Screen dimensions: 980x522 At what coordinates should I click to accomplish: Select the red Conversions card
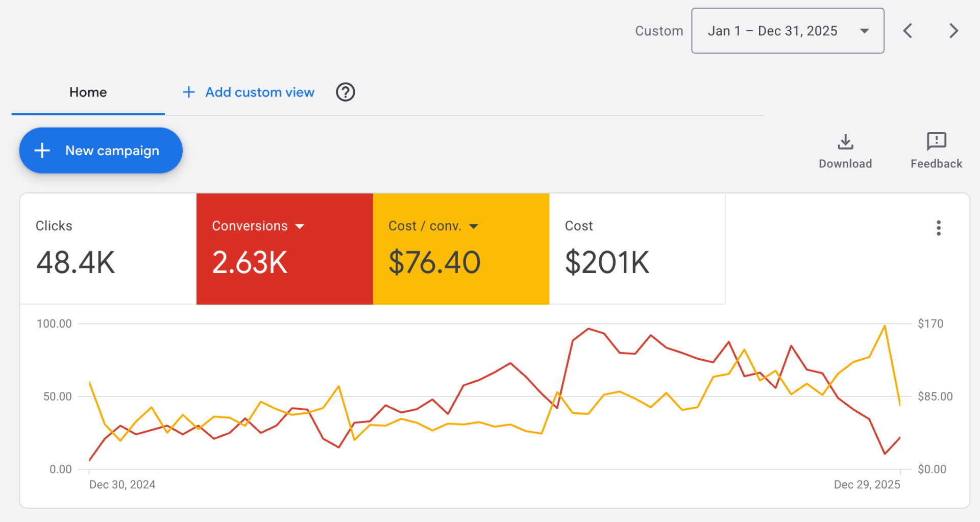point(285,249)
